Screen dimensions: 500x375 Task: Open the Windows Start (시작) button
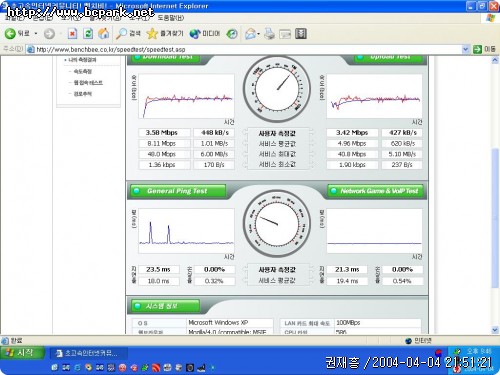coord(22,353)
